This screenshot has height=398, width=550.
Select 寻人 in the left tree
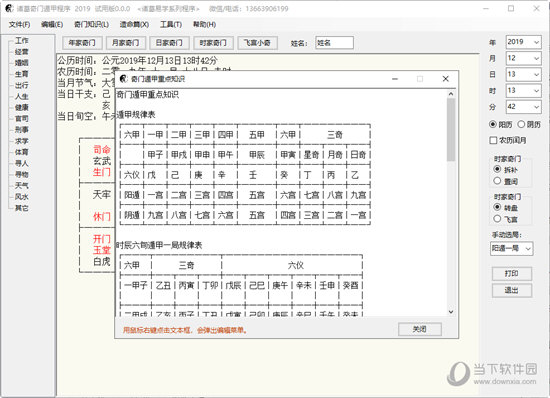(x=22, y=163)
